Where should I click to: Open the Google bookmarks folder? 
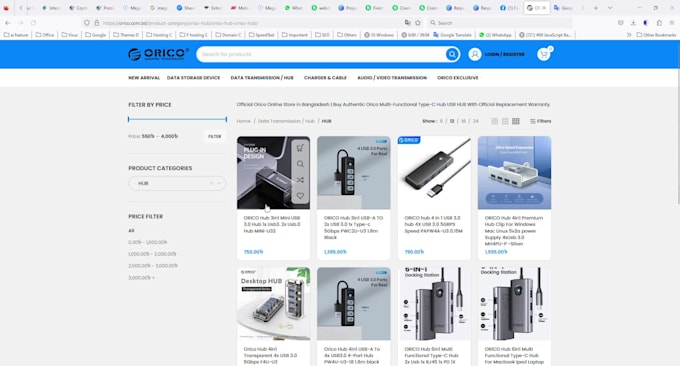pos(95,35)
